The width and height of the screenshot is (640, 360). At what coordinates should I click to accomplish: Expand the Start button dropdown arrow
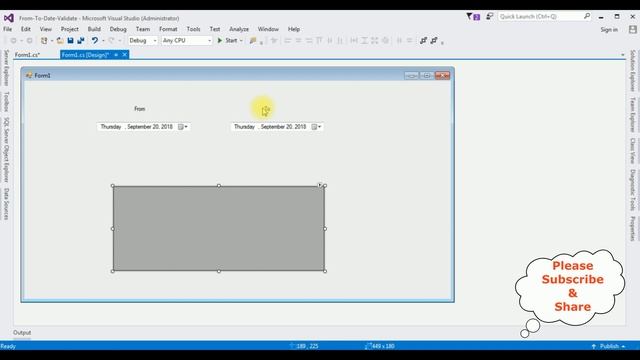point(241,40)
